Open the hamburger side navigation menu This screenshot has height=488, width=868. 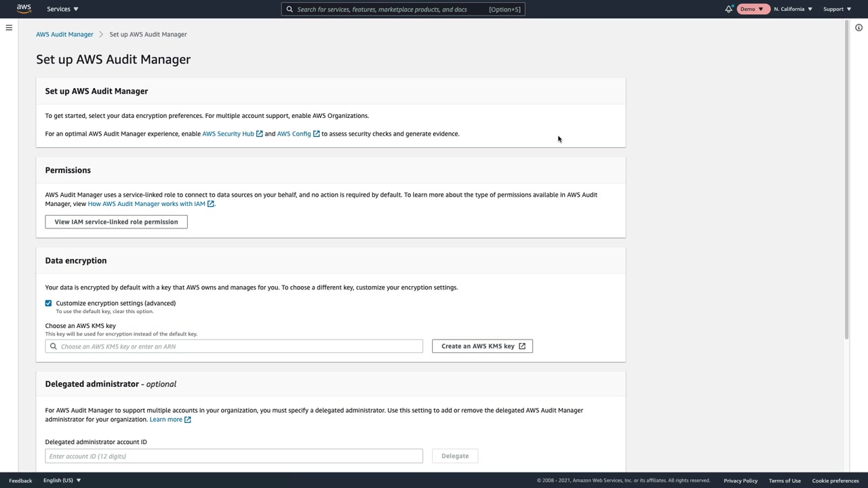tap(9, 28)
